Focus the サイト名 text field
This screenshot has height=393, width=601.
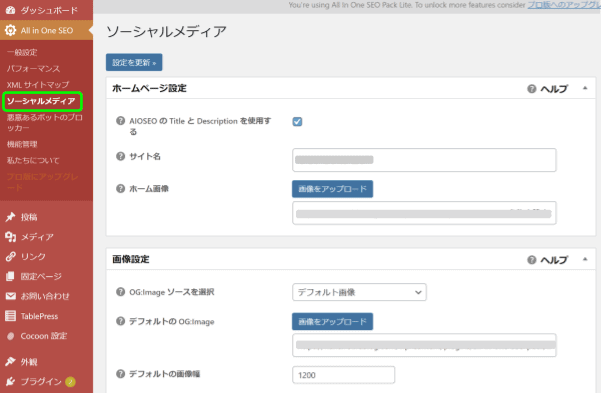click(424, 160)
